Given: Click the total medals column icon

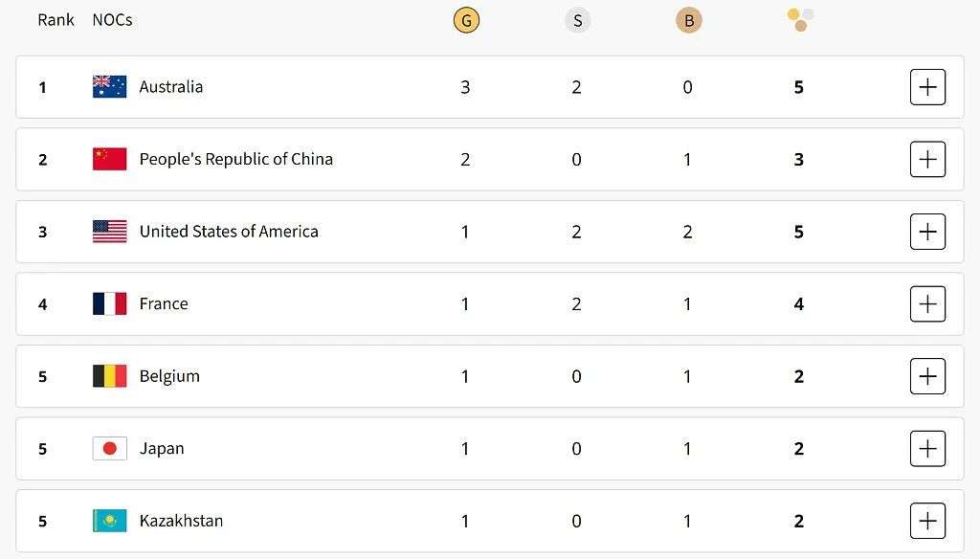Looking at the screenshot, I should coord(800,19).
